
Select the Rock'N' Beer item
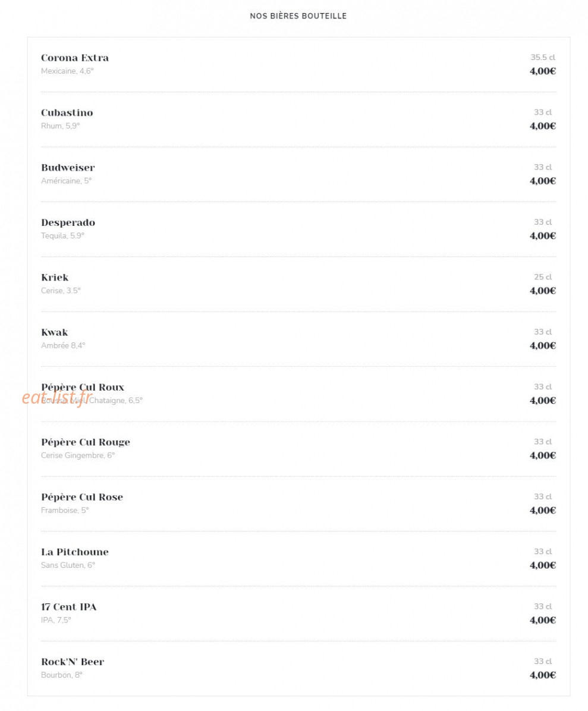73,662
